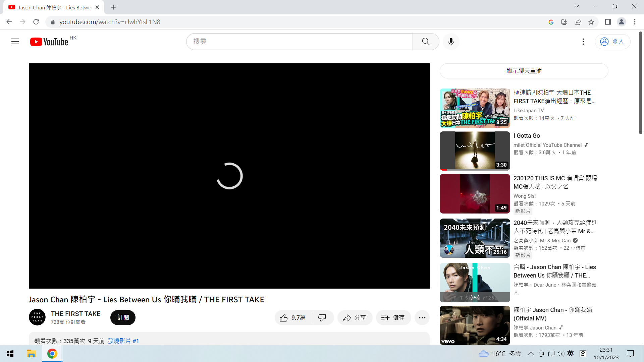
Task: Like the video with thumbs-up 9.7萬
Action: tap(293, 318)
